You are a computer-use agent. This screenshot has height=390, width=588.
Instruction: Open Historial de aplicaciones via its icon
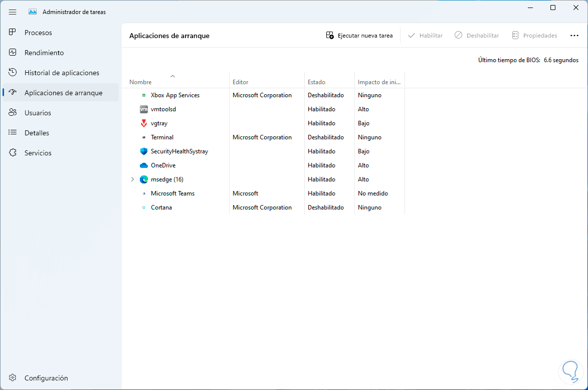tap(13, 72)
